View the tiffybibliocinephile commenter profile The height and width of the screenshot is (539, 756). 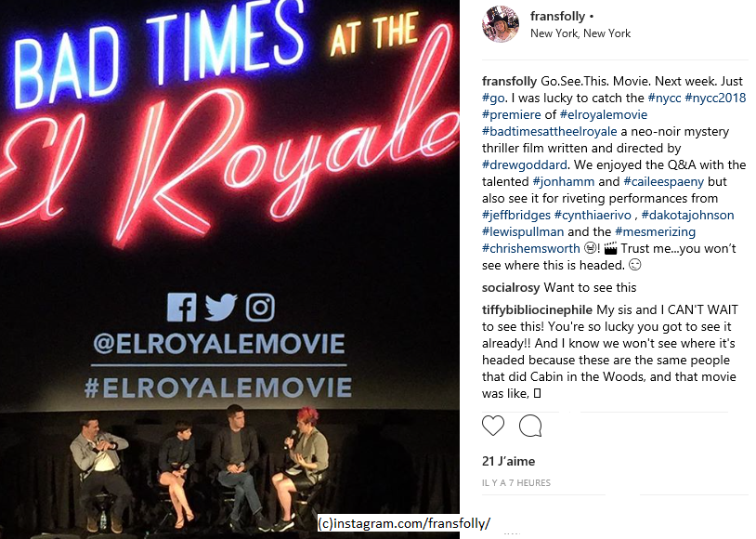[x=537, y=309]
